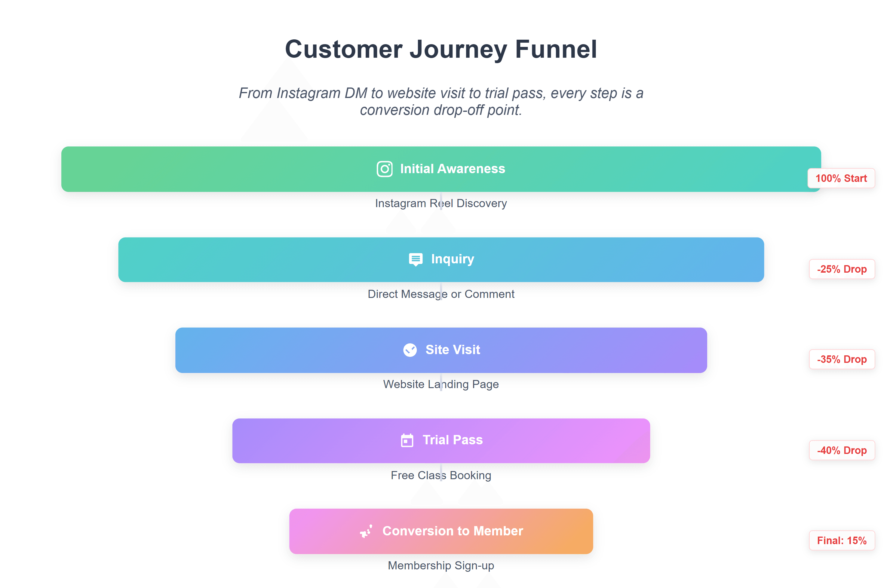The height and width of the screenshot is (588, 884).
Task: Click the Free Class Booking caption
Action: point(441,475)
